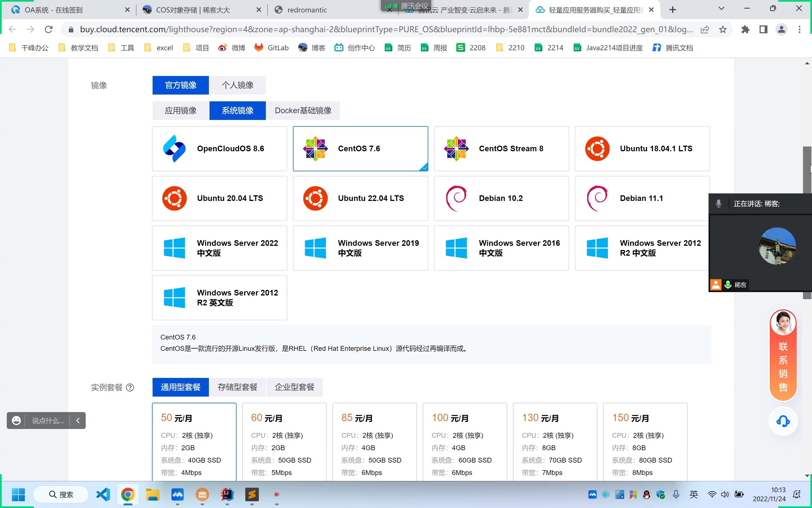The image size is (812, 508).
Task: Choose the 85 元/月 bundle
Action: click(374, 442)
